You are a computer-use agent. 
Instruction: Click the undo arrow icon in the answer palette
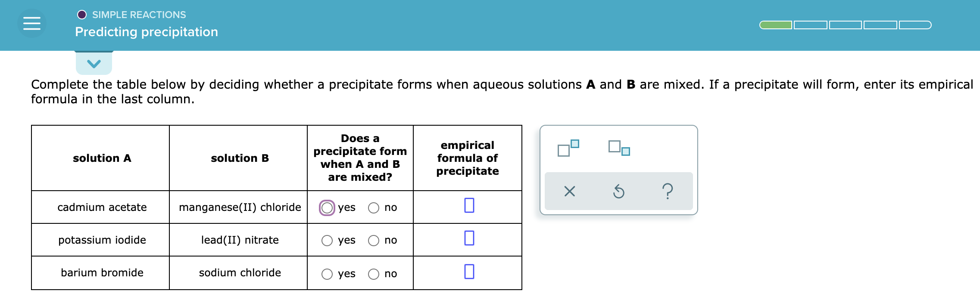[618, 192]
